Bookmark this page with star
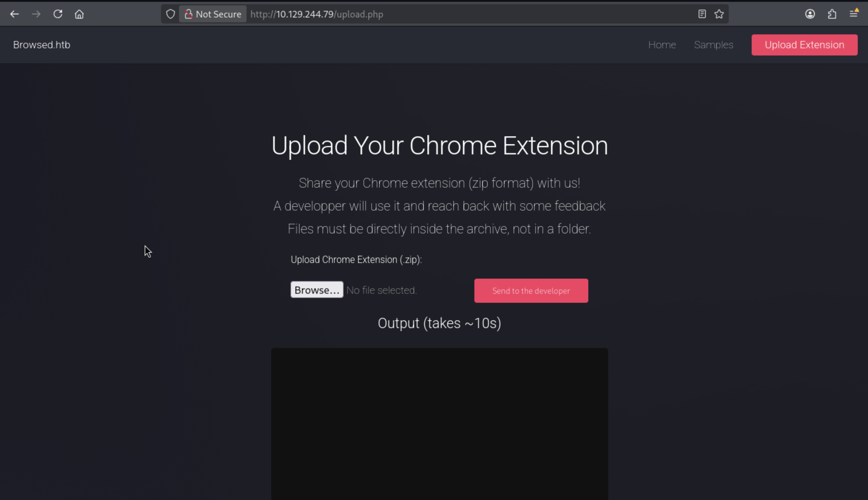This screenshot has width=868, height=500. pos(719,14)
